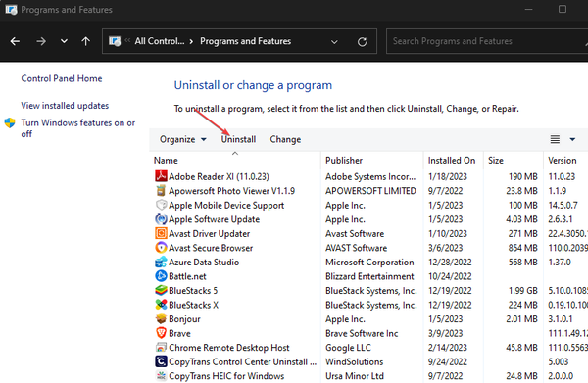Click the address bar Control Panel icon
Image resolution: width=588 pixels, height=383 pixels.
click(x=115, y=41)
